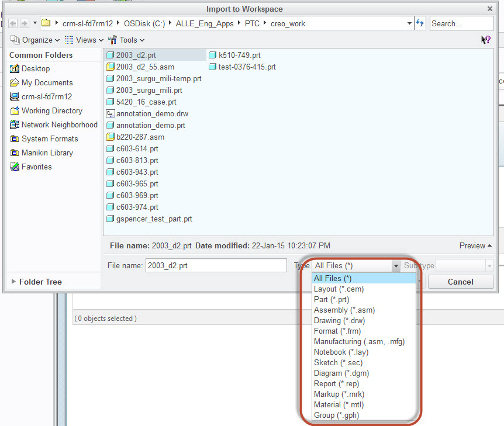Select Assembly (*.asm) in the Type dropdown
504x426 pixels.
[344, 310]
